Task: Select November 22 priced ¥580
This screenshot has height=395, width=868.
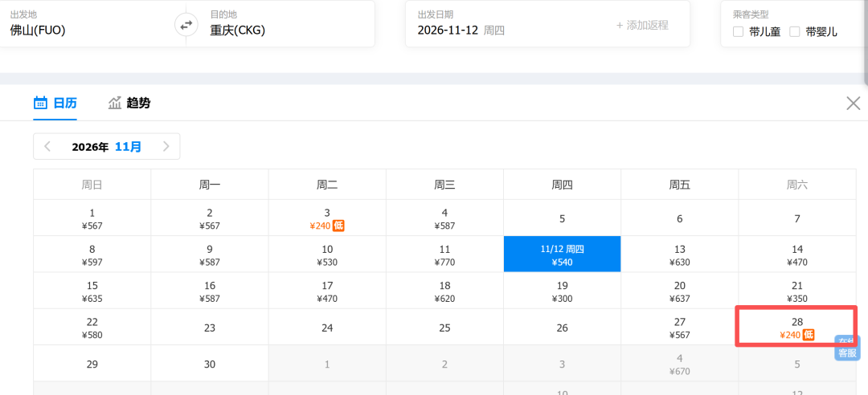Action: (x=92, y=327)
